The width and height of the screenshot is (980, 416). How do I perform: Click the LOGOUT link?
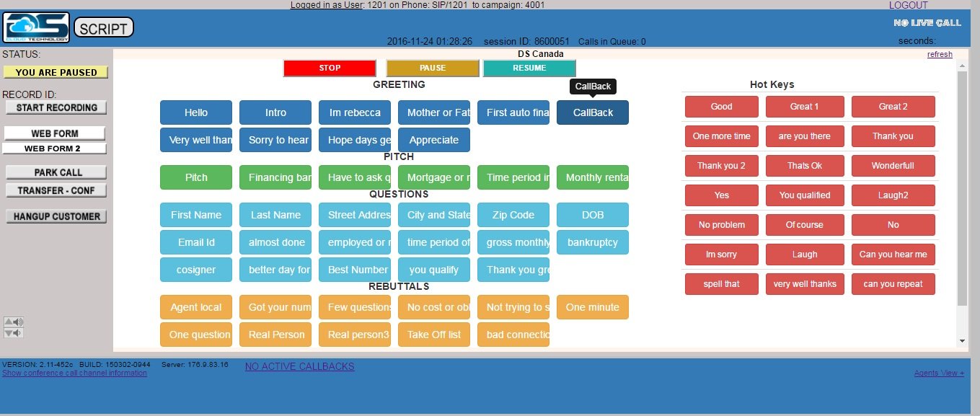point(909,5)
